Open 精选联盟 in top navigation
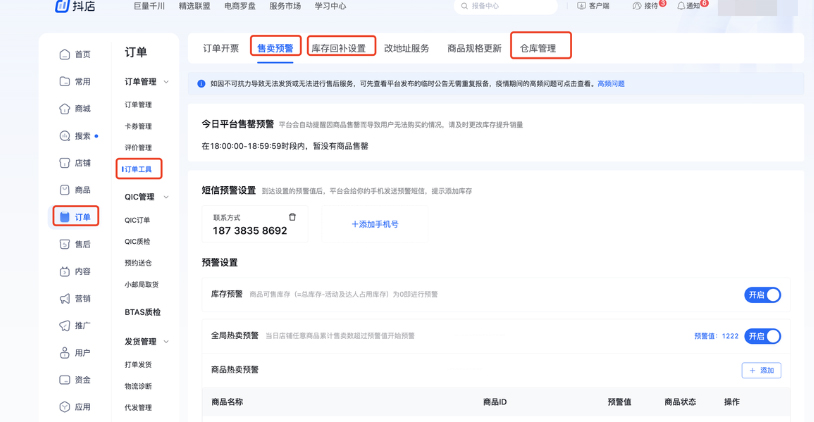Image resolution: width=814 pixels, height=422 pixels. [195, 6]
